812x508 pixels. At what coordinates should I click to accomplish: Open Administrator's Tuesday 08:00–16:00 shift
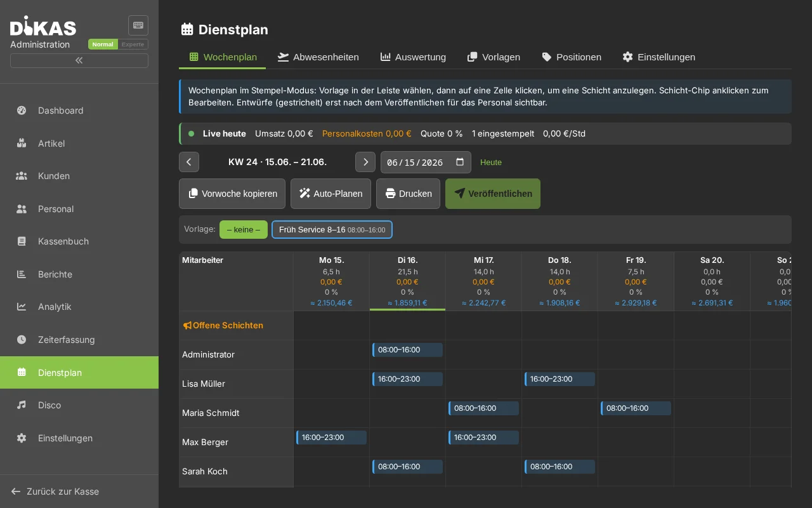(x=407, y=350)
